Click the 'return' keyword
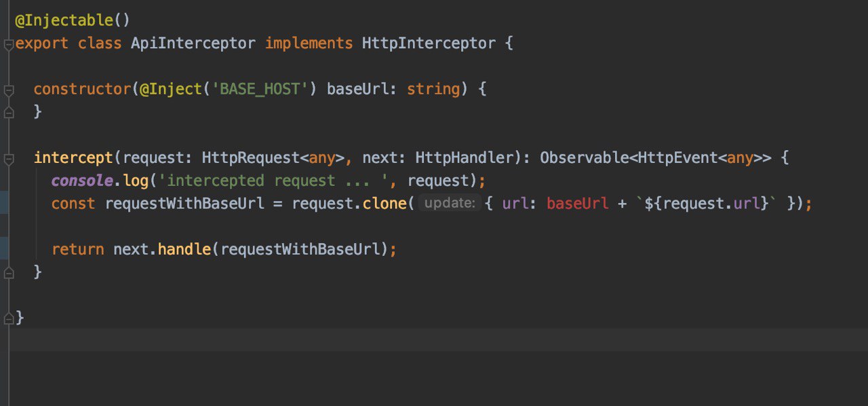The height and width of the screenshot is (406, 868). (x=77, y=249)
